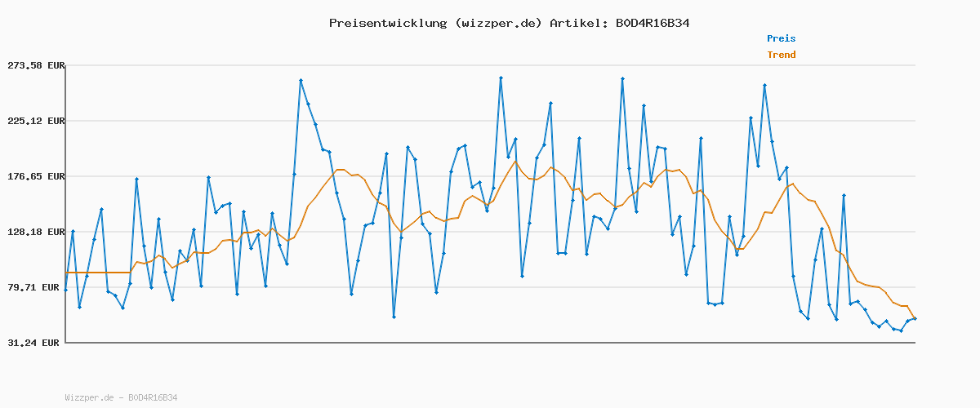980x408 pixels.
Task: Select the leftmost blue price data point
Action: 66,290
